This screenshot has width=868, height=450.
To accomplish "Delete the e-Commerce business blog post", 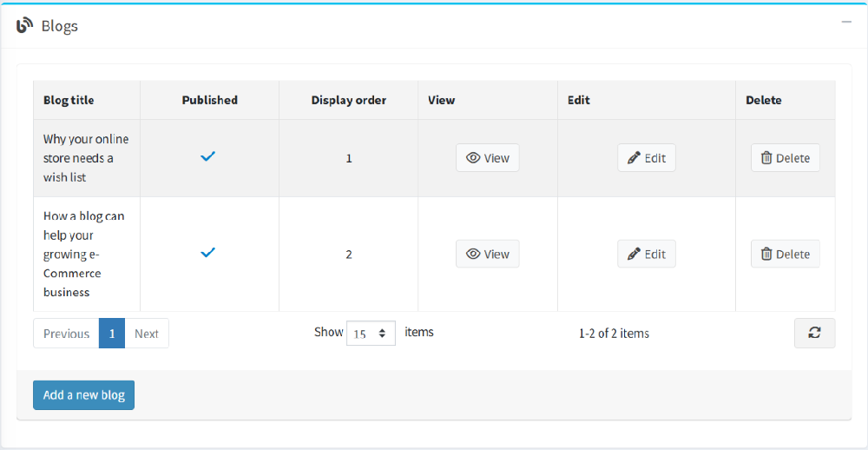I will [785, 254].
